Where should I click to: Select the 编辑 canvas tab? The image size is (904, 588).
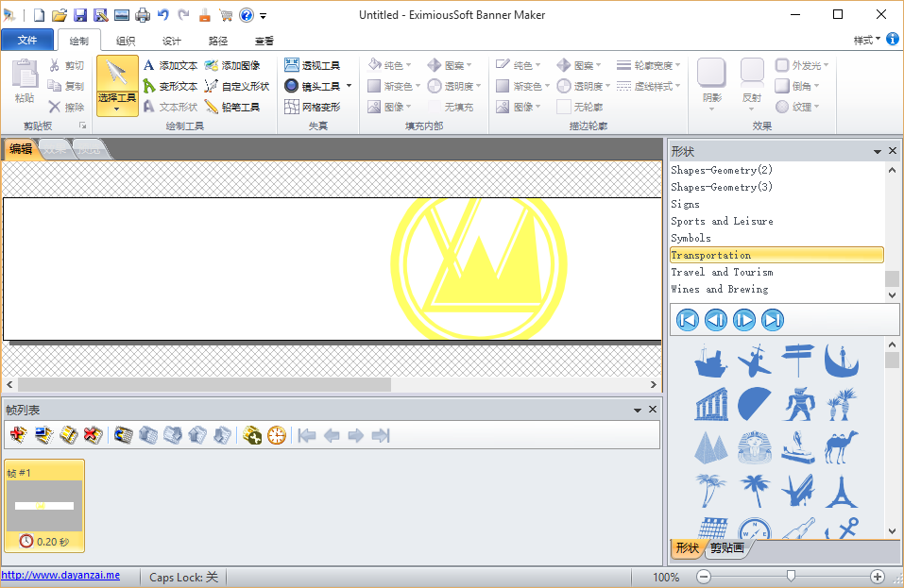(x=21, y=149)
